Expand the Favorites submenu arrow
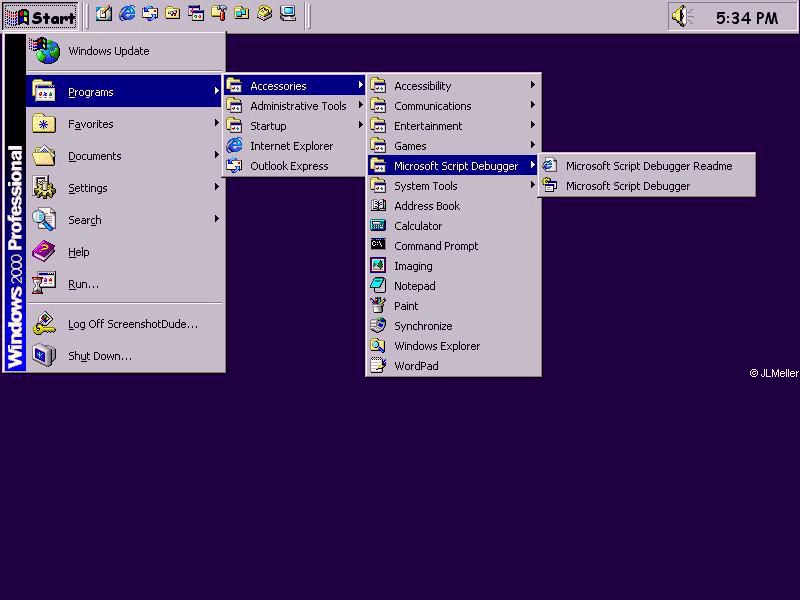This screenshot has width=800, height=600. [x=216, y=123]
